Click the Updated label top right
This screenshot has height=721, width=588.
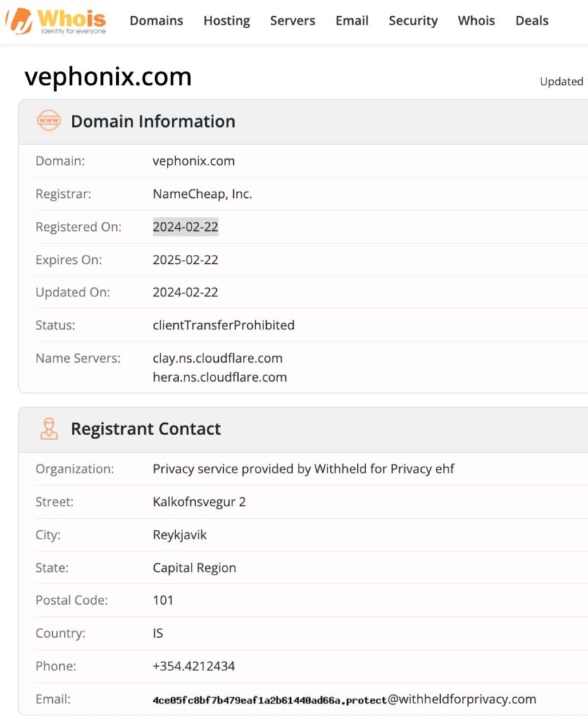point(561,82)
